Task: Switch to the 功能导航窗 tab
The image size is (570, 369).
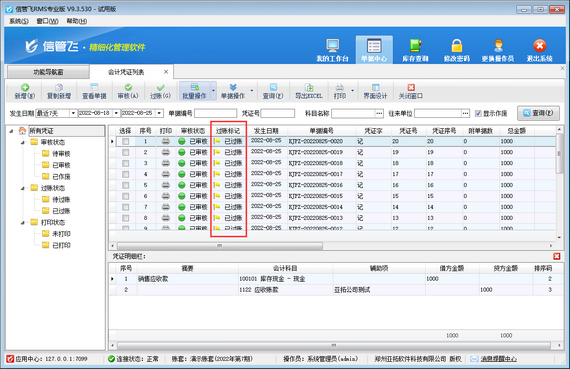Action: (x=48, y=72)
